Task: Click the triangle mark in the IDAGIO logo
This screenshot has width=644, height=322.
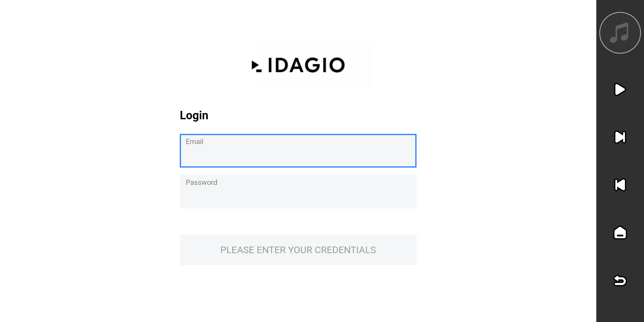Action: (x=256, y=66)
